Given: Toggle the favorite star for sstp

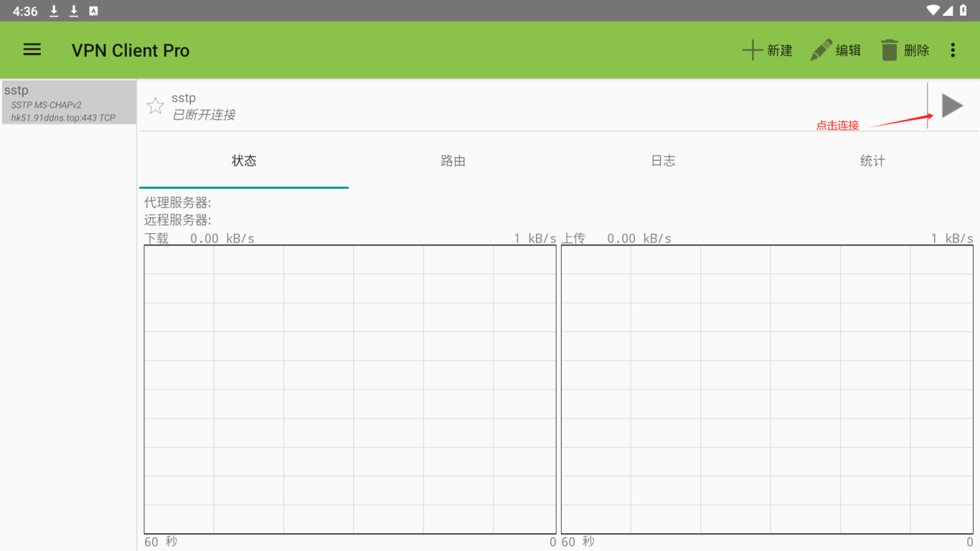Looking at the screenshot, I should point(155,106).
